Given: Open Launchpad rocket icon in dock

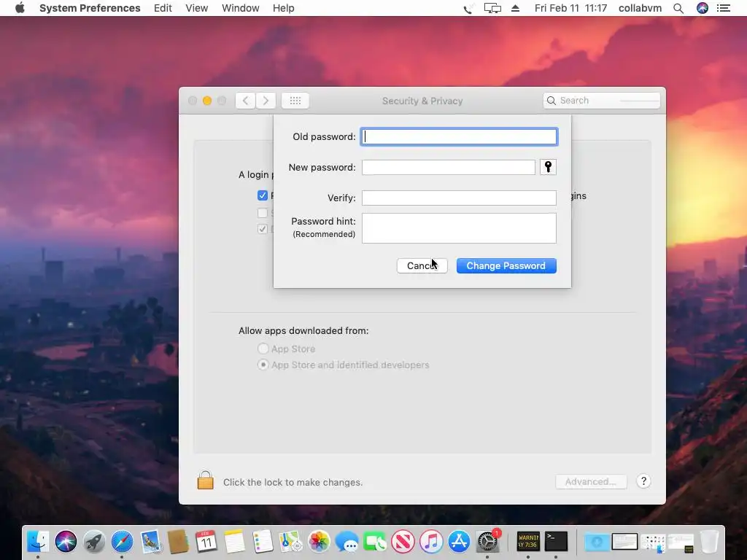Looking at the screenshot, I should click(94, 542).
